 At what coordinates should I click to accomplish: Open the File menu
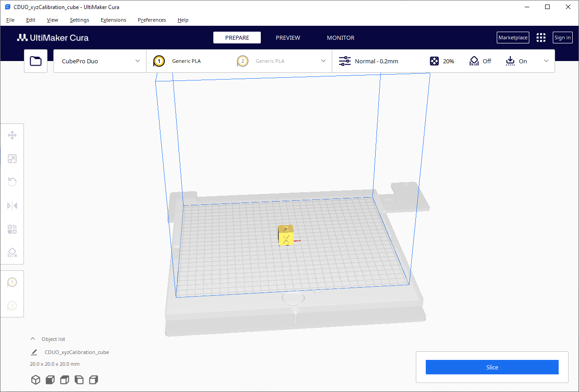click(x=10, y=20)
